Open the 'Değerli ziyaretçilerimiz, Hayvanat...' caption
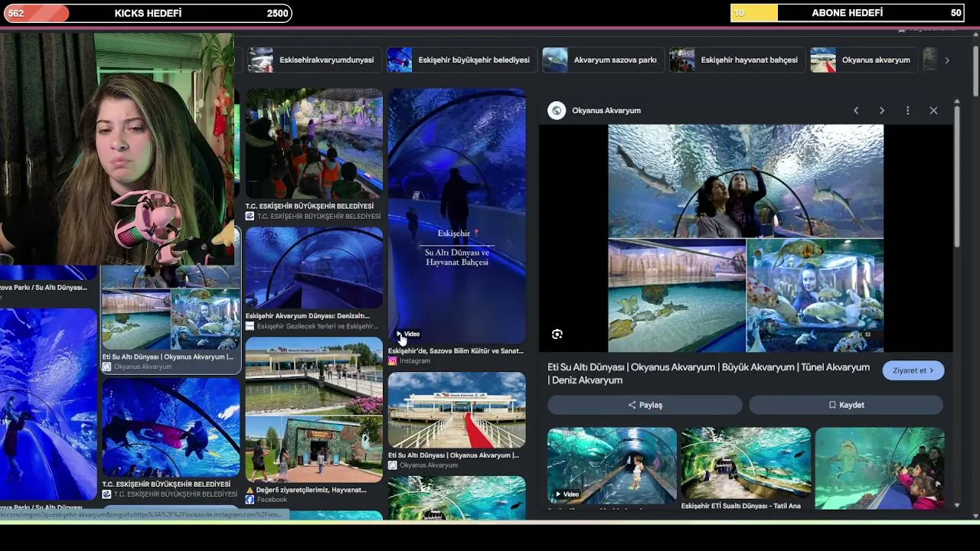Image resolution: width=980 pixels, height=551 pixels. click(306, 490)
